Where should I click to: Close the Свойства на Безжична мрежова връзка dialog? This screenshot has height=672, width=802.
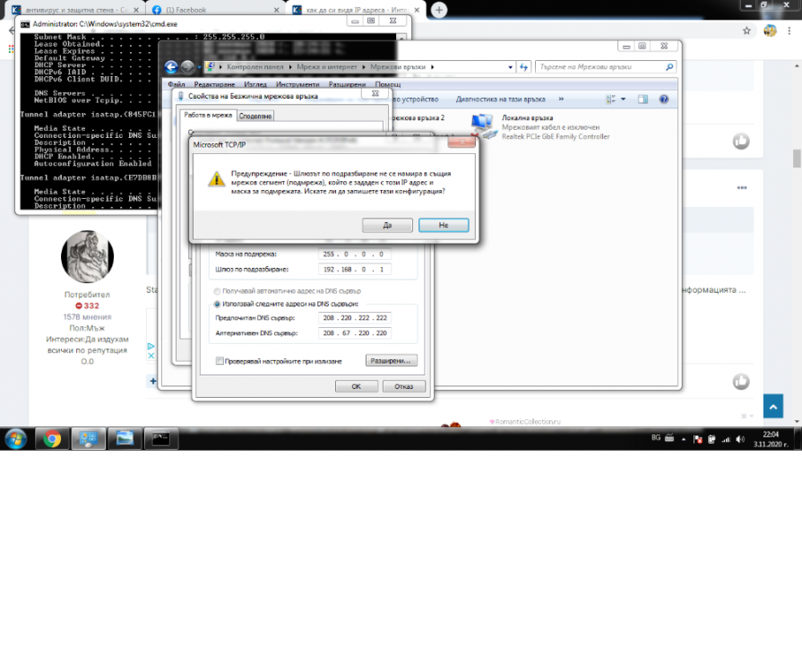pos(375,93)
